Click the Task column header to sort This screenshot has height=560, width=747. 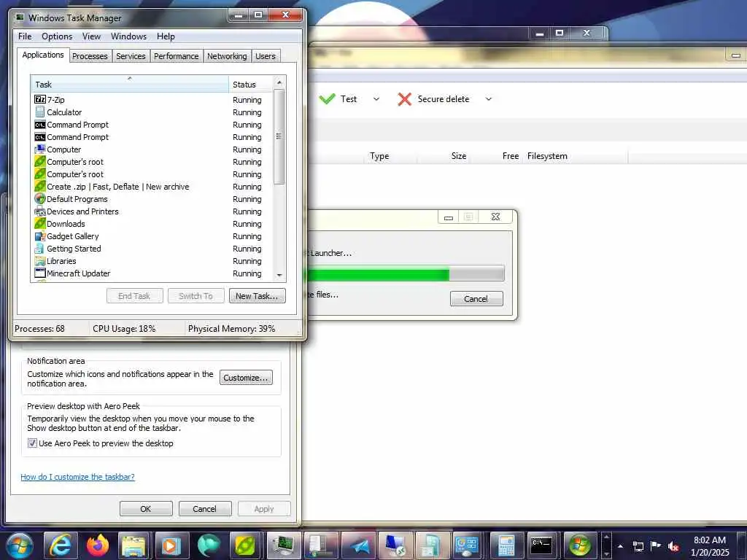[130, 84]
